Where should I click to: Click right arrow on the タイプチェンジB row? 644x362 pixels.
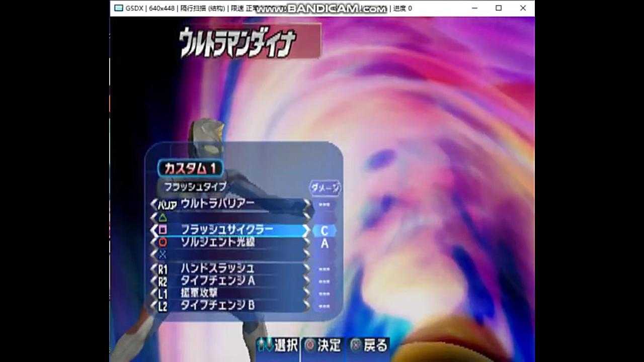306,306
